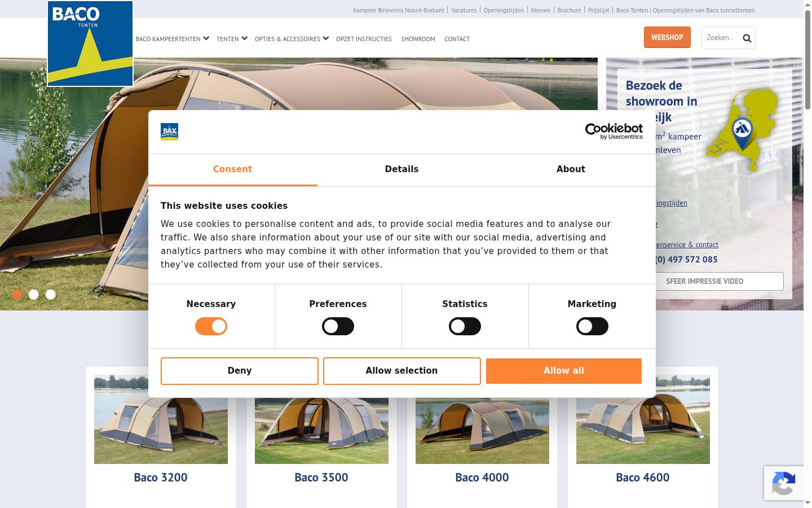The width and height of the screenshot is (812, 508).
Task: Enable the Preferences cookies switch
Action: coord(338,326)
